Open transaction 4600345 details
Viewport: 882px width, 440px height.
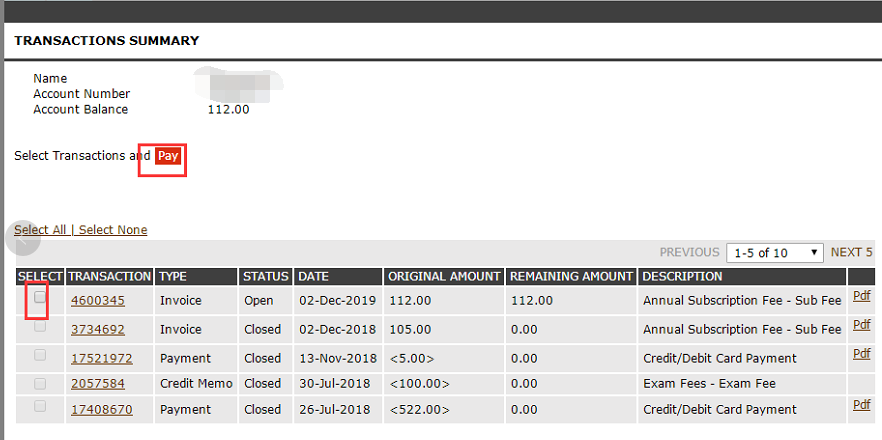98,301
